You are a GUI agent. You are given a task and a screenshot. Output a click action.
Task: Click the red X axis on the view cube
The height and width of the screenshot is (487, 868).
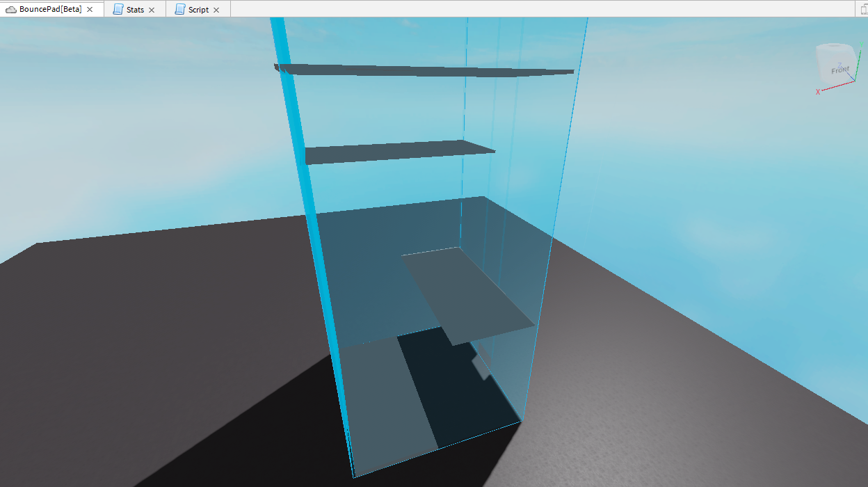click(818, 91)
